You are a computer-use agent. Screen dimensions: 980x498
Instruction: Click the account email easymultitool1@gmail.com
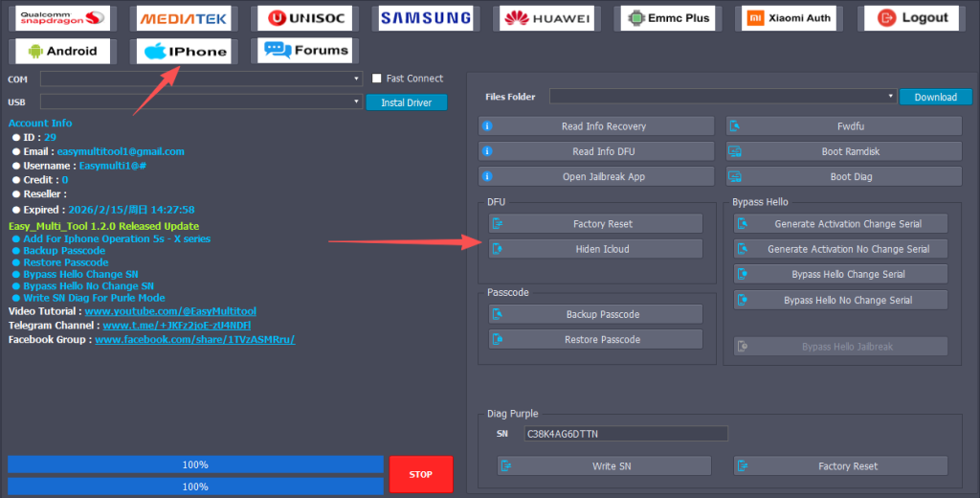coord(121,151)
